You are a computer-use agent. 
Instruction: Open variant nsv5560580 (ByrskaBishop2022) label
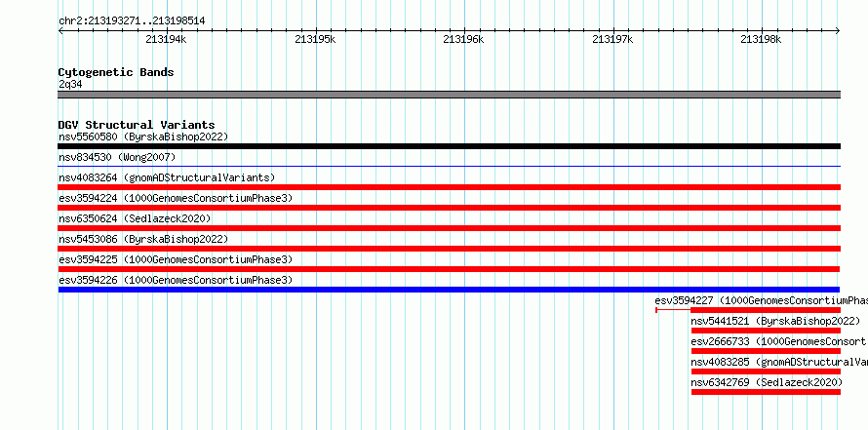tap(143, 137)
